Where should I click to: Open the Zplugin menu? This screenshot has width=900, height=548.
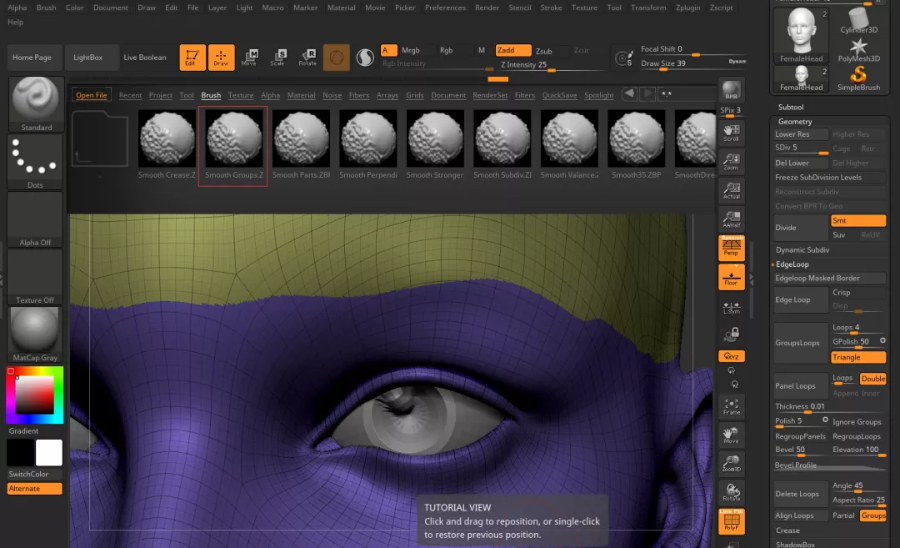[688, 7]
